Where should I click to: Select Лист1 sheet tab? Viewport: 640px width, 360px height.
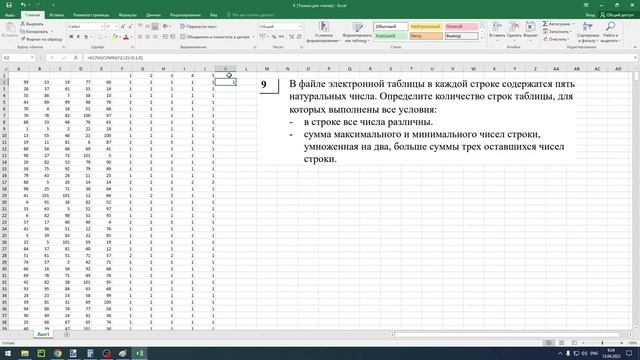pyautogui.click(x=43, y=334)
